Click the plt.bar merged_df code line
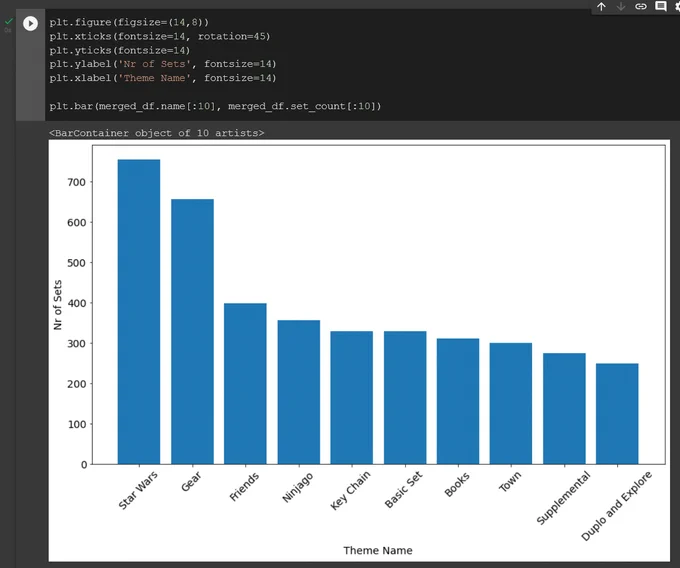This screenshot has width=680, height=568. coord(215,106)
